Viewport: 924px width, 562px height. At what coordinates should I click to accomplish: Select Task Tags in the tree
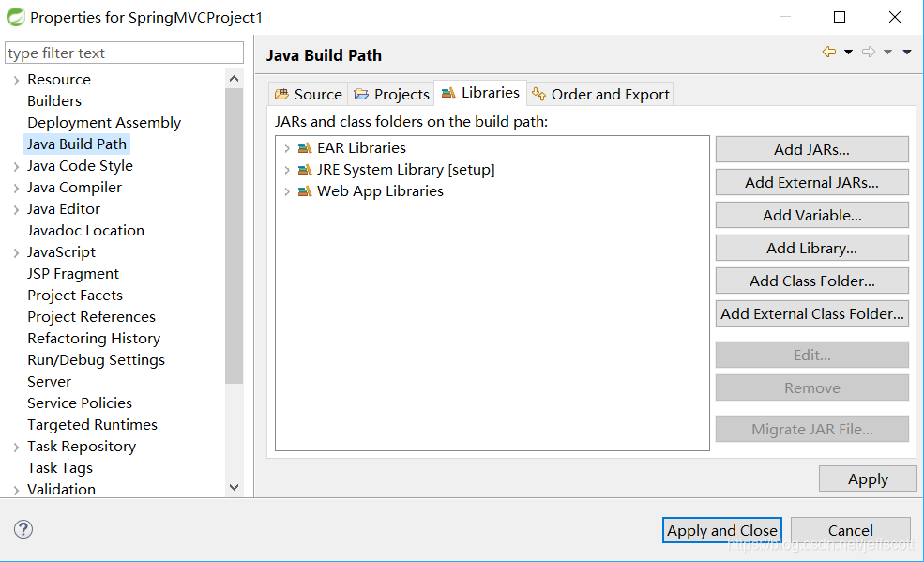tap(59, 468)
